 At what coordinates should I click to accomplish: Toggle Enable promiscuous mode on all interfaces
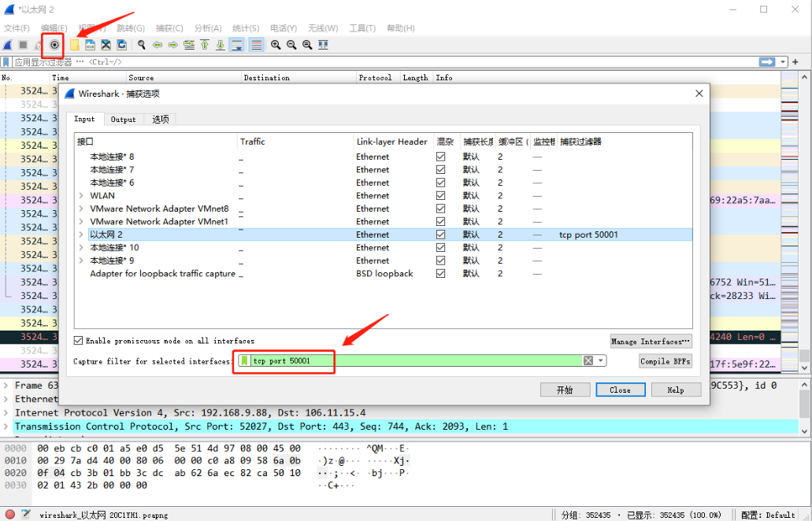click(x=78, y=341)
